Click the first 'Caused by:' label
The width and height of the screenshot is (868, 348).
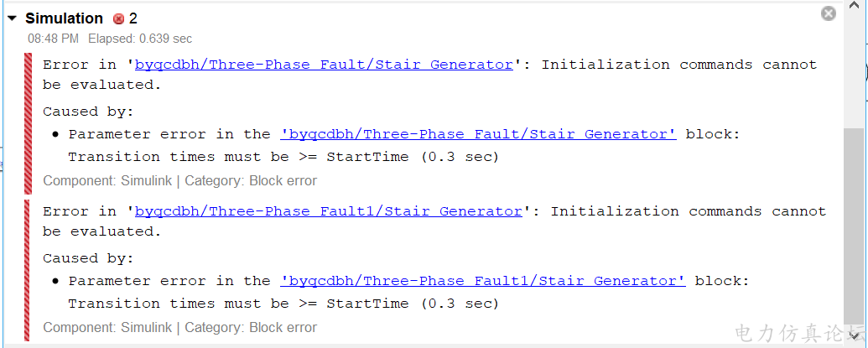[x=89, y=112]
